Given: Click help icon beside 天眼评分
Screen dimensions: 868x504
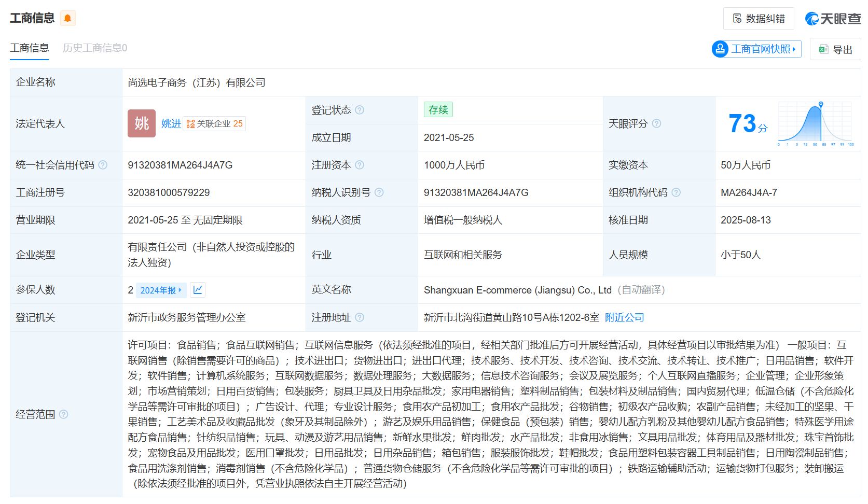Looking at the screenshot, I should tap(656, 123).
